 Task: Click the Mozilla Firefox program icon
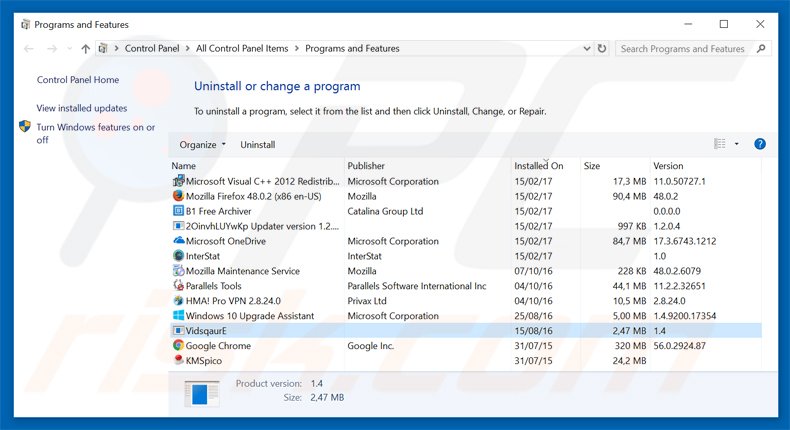[x=178, y=196]
